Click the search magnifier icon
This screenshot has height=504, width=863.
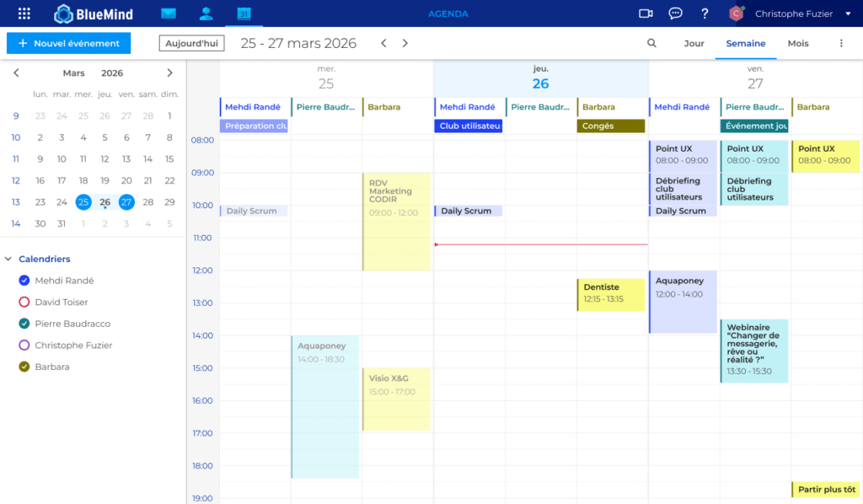pos(651,43)
